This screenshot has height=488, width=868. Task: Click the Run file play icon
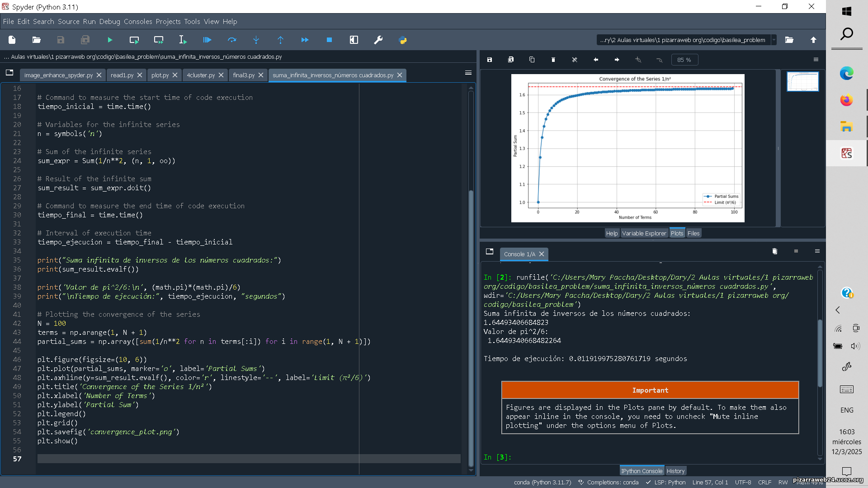coord(110,40)
